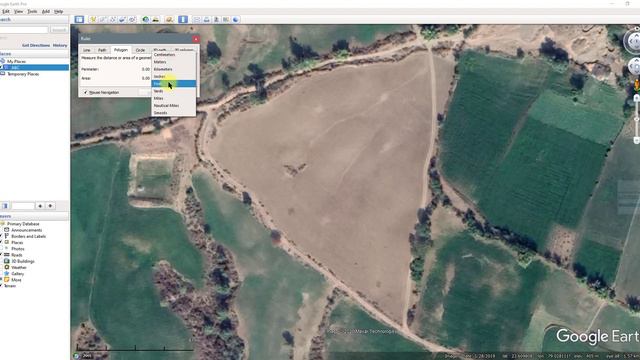The height and width of the screenshot is (360, 640).
Task: Select the Add Path toolbar icon
Action: [x=113, y=20]
